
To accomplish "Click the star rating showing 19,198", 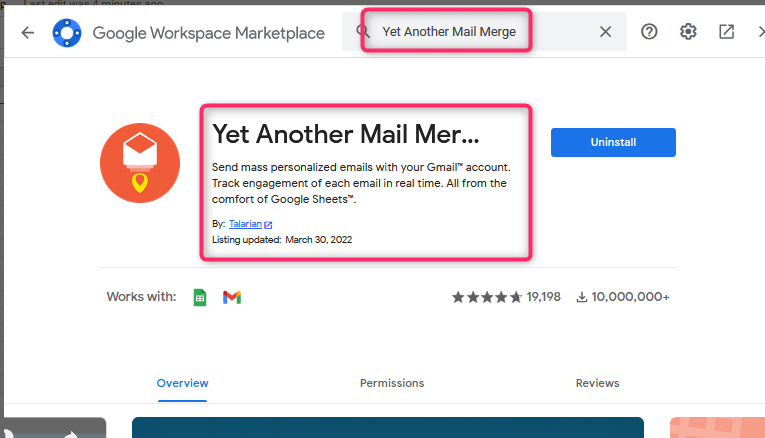I will point(506,297).
